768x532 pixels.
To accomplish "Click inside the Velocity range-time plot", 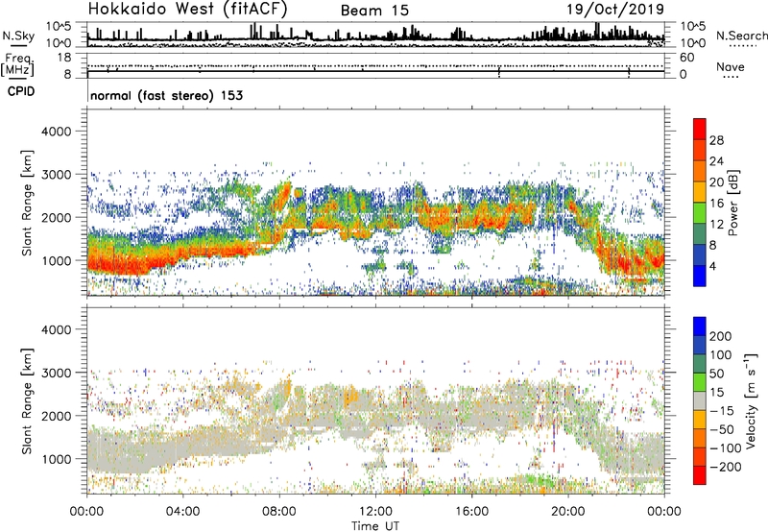I will (x=375, y=400).
